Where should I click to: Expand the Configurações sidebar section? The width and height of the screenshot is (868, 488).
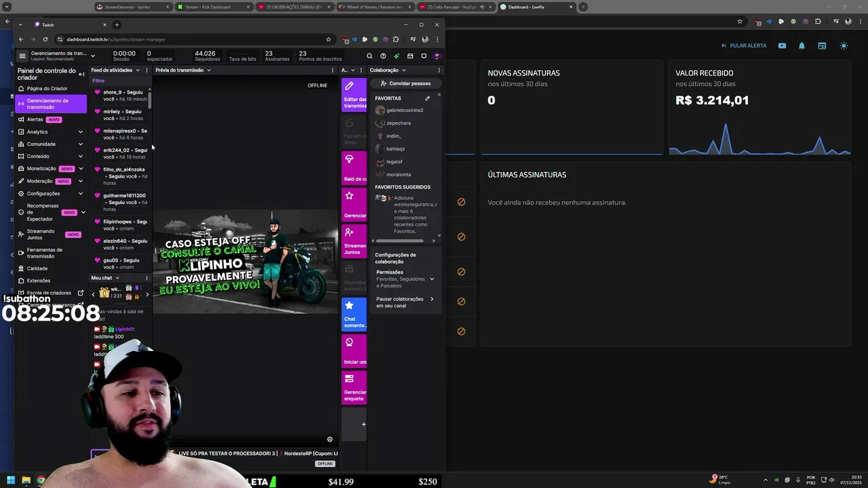(81, 193)
